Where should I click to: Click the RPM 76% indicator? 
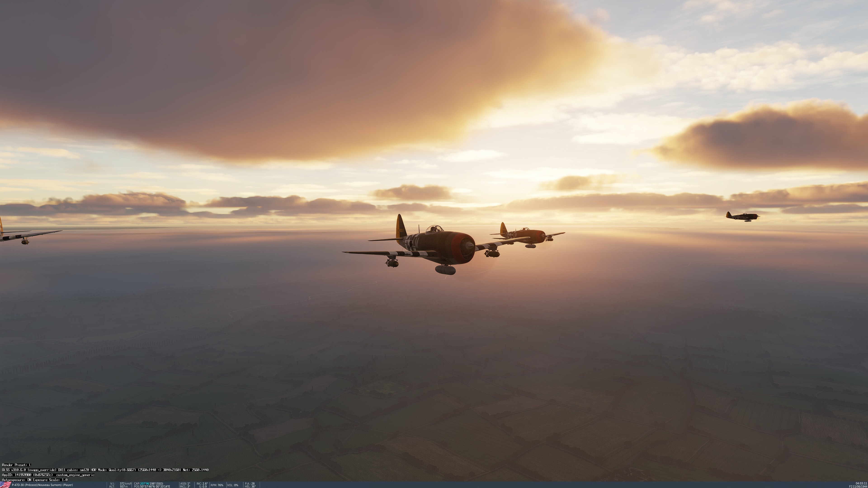click(x=217, y=485)
